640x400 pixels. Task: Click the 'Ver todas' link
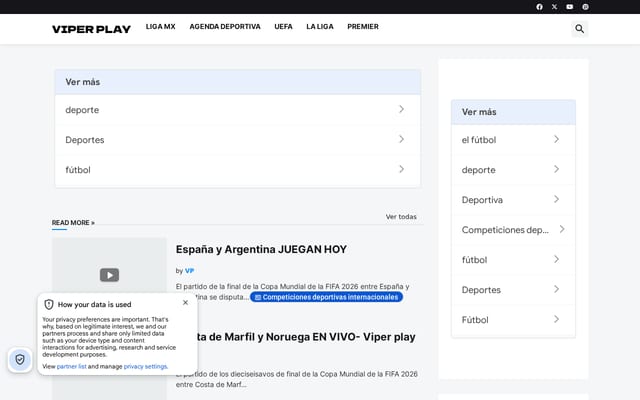(x=401, y=217)
